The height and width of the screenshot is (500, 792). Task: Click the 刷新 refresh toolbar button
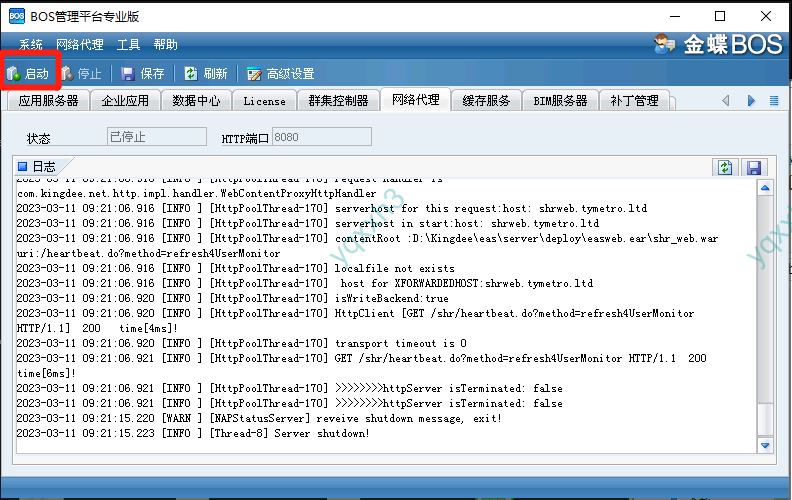[206, 74]
